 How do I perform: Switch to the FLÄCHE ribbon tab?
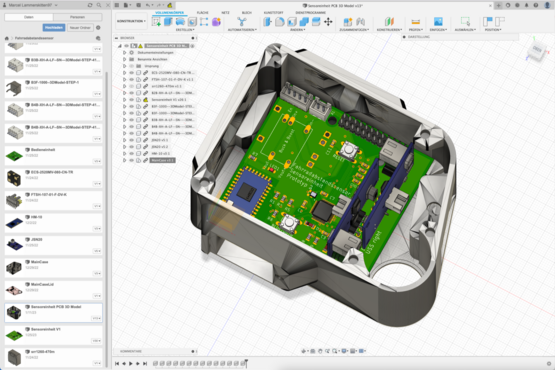click(x=202, y=13)
